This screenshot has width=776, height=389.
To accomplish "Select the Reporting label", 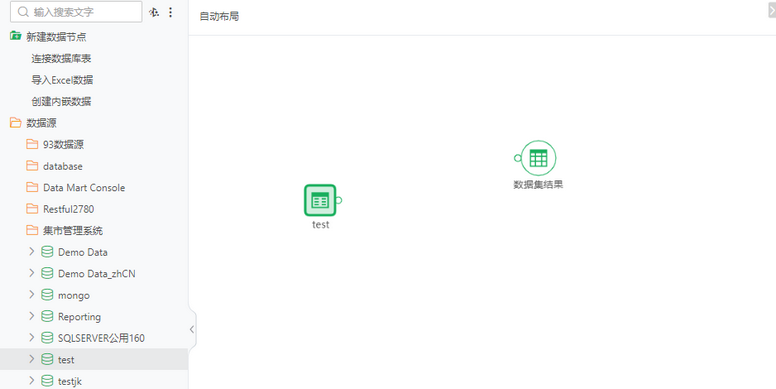I will click(x=79, y=317).
